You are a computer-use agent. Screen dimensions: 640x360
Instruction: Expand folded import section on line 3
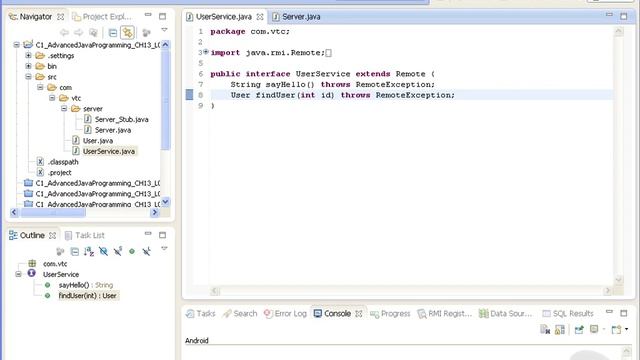(x=206, y=52)
